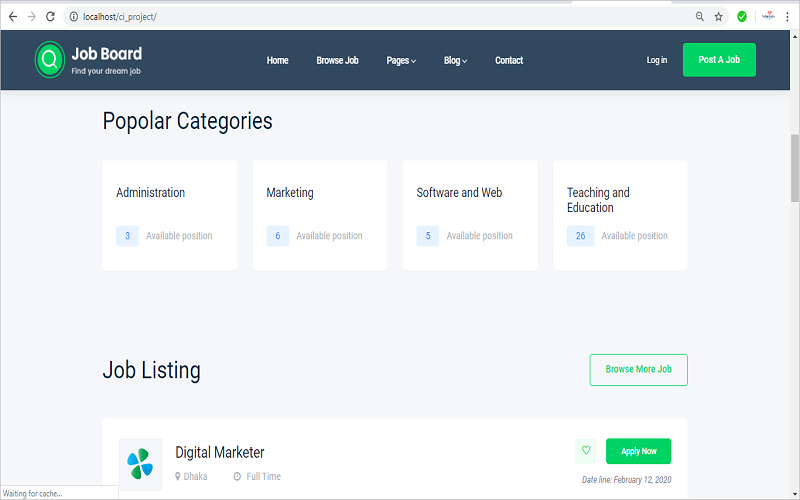The height and width of the screenshot is (500, 800).
Task: Open the zoom magnifier icon in address bar
Action: (x=699, y=17)
